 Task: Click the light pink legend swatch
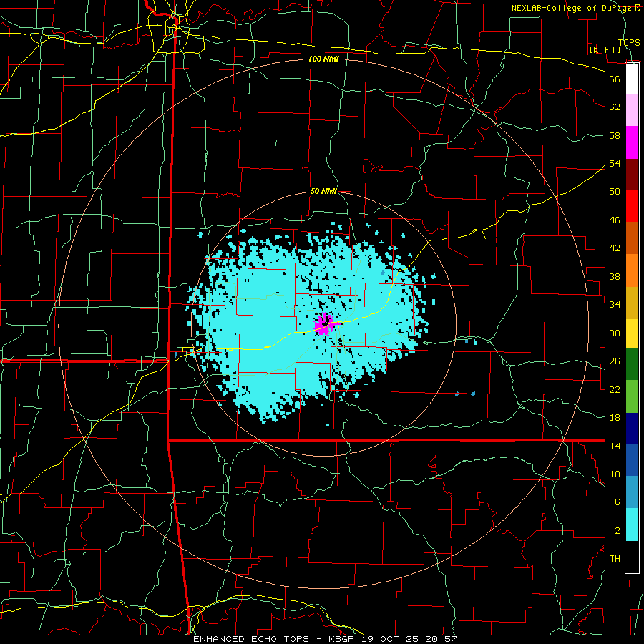click(632, 110)
